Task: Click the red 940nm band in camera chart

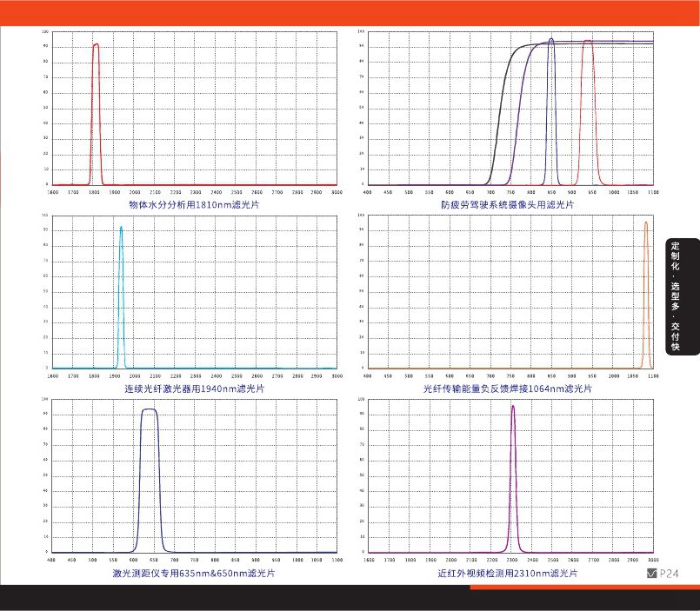Action: (x=589, y=41)
